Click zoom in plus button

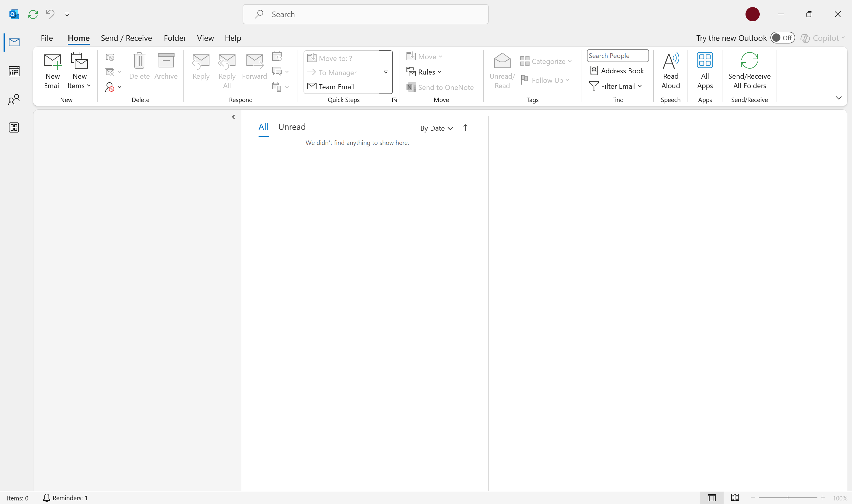(x=822, y=498)
